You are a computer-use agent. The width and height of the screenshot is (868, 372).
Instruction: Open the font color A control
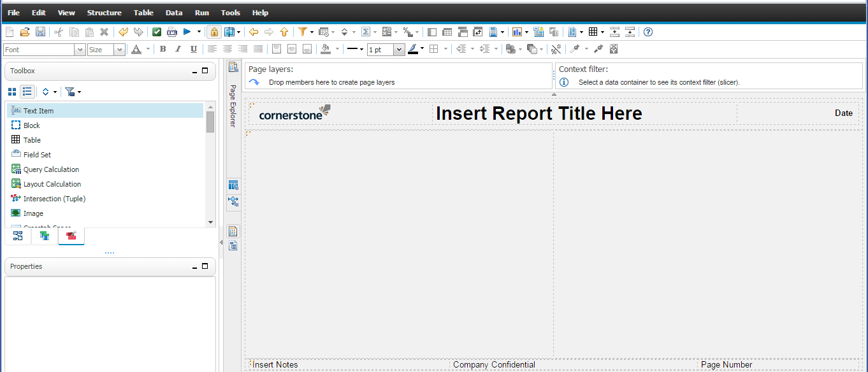136,49
